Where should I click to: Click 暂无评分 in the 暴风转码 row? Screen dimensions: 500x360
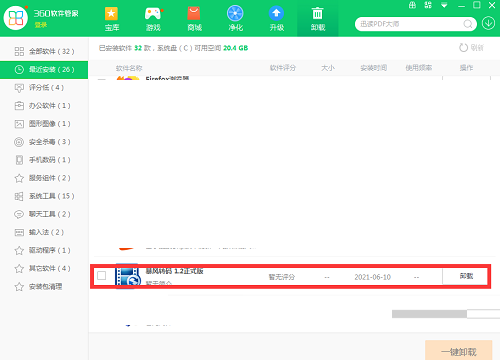(282, 277)
